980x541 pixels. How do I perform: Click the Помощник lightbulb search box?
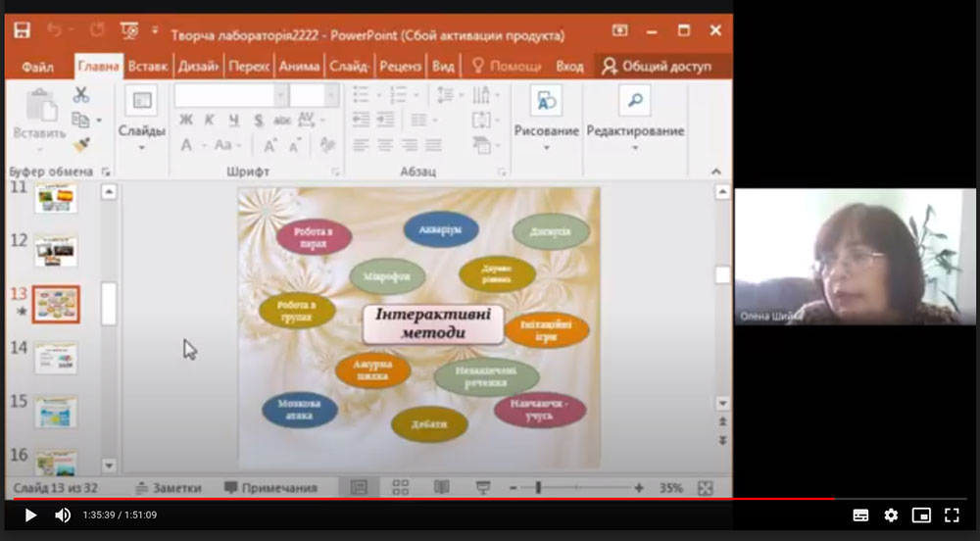507,67
